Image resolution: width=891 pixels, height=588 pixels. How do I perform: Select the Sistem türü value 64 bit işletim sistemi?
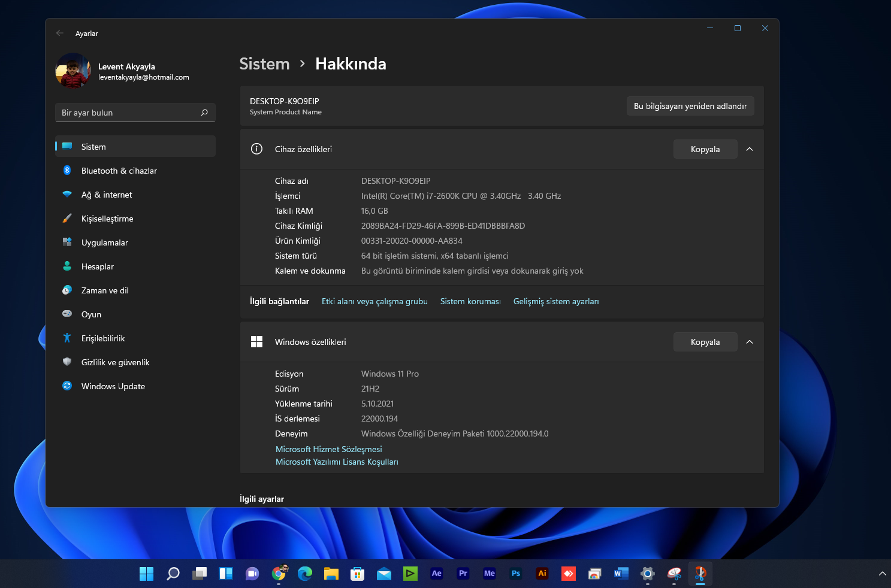[x=434, y=256]
